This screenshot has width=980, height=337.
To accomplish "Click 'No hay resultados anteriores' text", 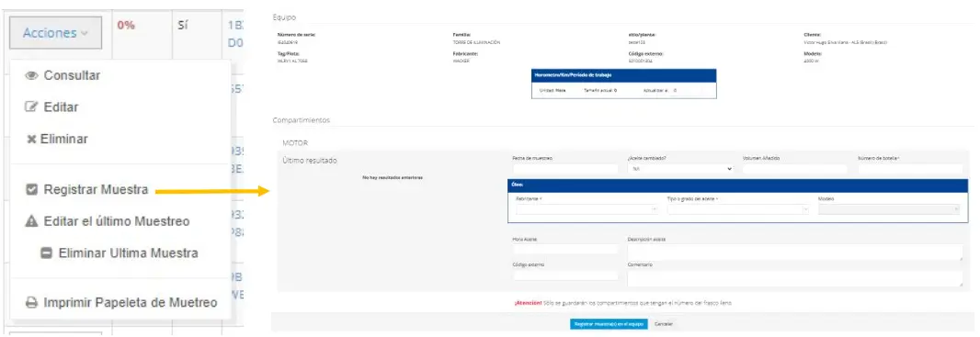I will tap(393, 178).
